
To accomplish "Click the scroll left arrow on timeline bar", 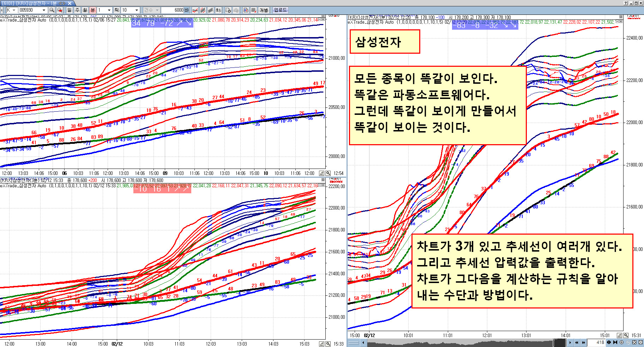I will point(363,342).
